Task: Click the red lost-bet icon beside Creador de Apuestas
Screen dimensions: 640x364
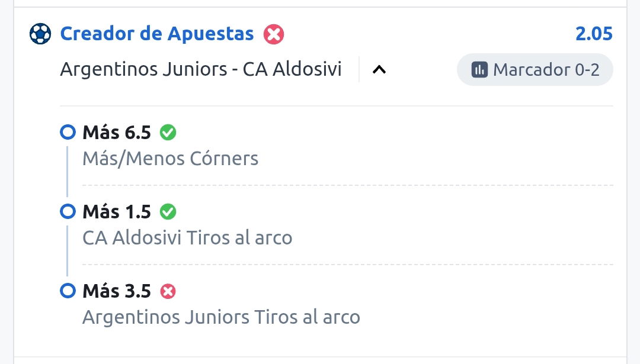Action: (273, 34)
